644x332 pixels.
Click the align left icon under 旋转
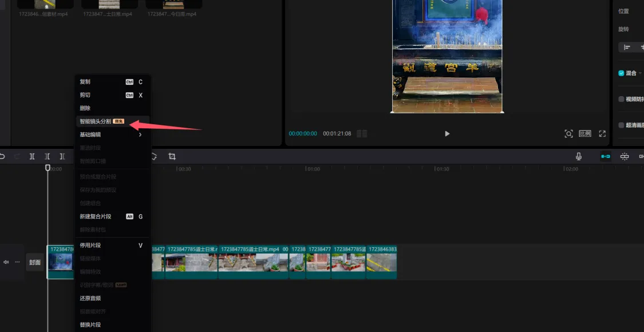pyautogui.click(x=627, y=48)
